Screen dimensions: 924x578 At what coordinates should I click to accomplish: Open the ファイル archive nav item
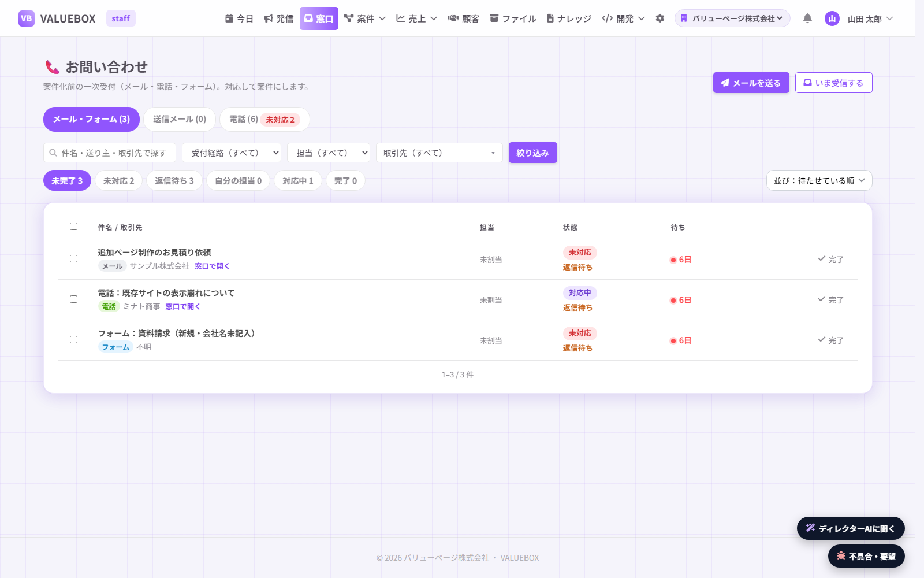pos(513,18)
